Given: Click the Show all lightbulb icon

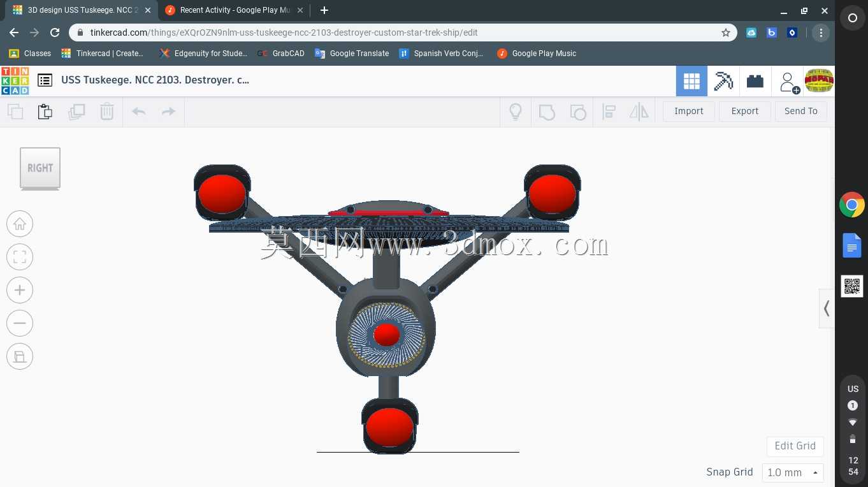Looking at the screenshot, I should pyautogui.click(x=516, y=112).
